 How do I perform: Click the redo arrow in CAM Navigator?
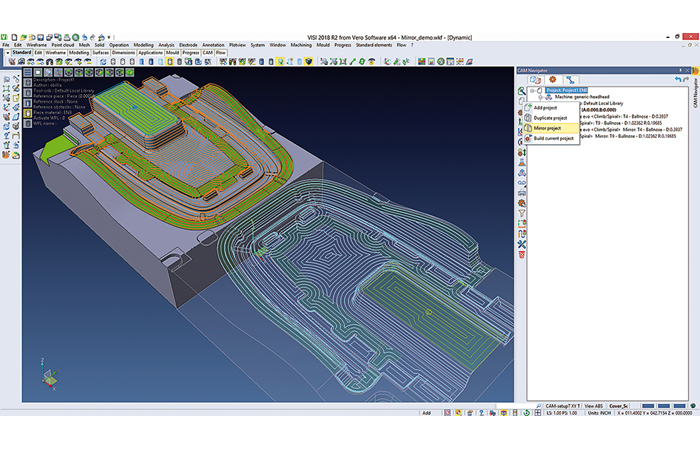[687, 79]
